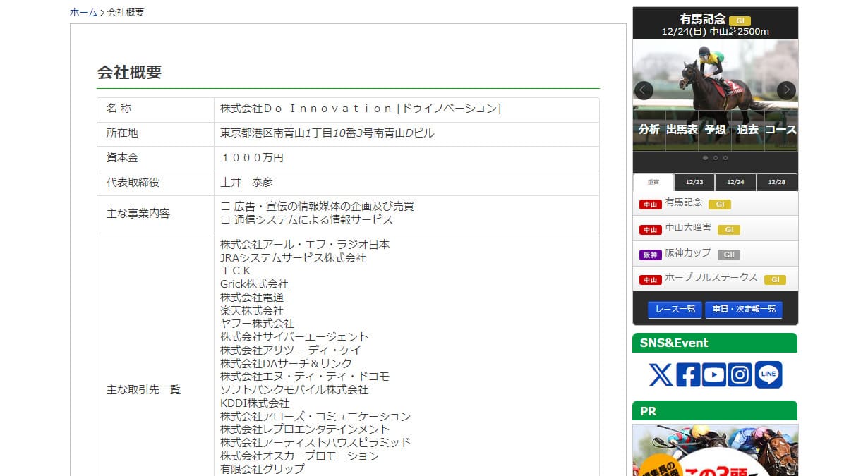This screenshot has height=476, width=868.
Task: Click 株式会社エヌ・ティ・ティ・ドコモ in client list
Action: coord(305,377)
